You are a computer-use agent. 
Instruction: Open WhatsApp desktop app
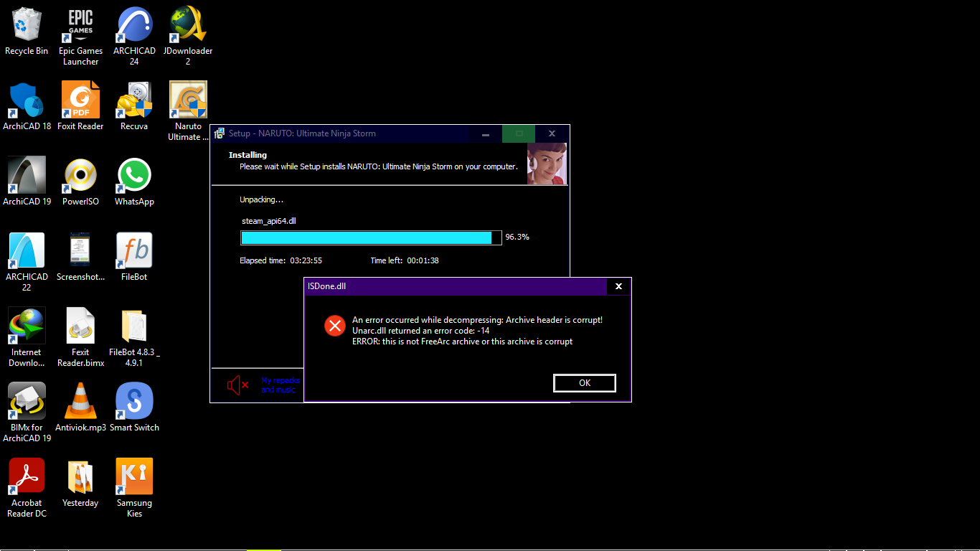(134, 174)
